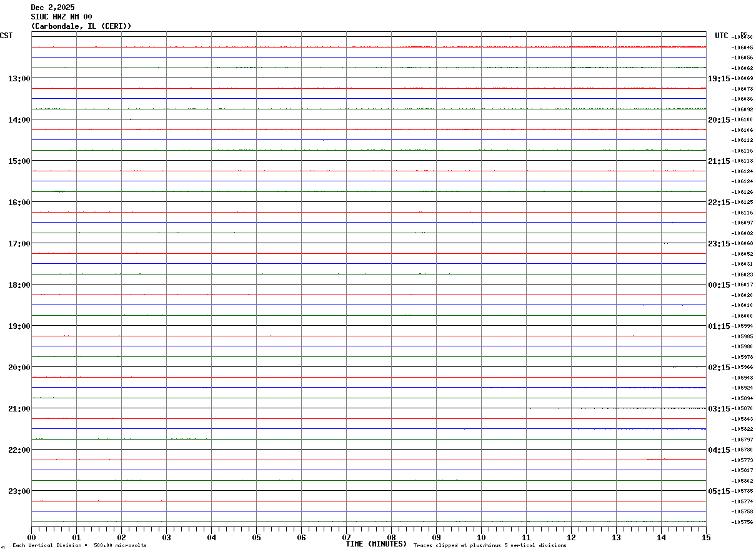This screenshot has width=756, height=554.
Task: Click the DC offset value '-105985'
Action: point(742,336)
